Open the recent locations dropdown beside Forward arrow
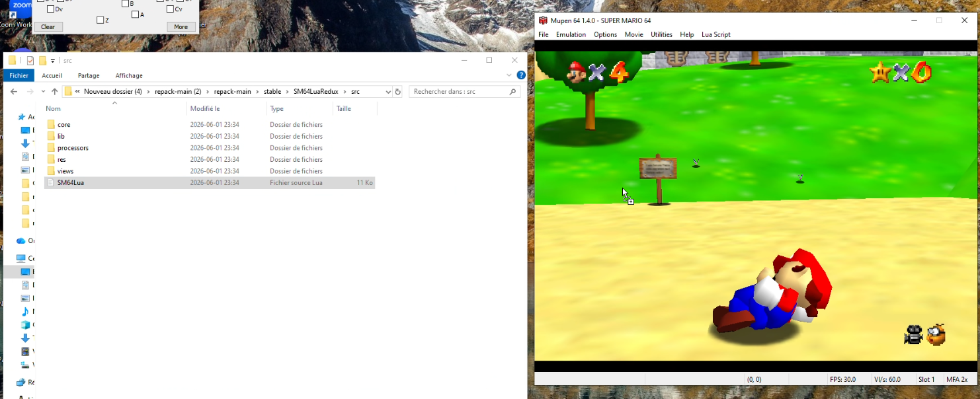This screenshot has width=980, height=399. tap(43, 92)
